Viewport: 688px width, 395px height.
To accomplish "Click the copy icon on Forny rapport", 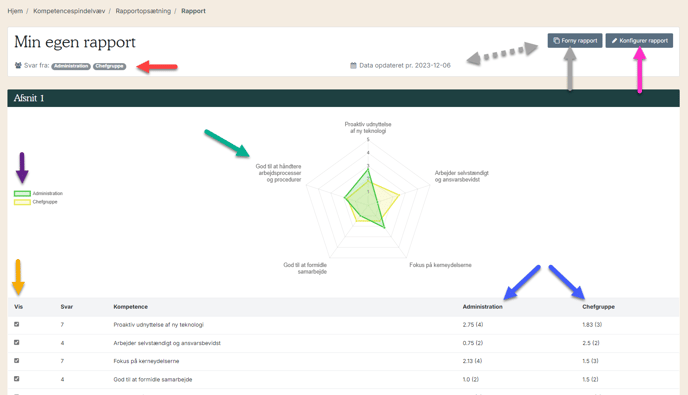I will (x=556, y=40).
